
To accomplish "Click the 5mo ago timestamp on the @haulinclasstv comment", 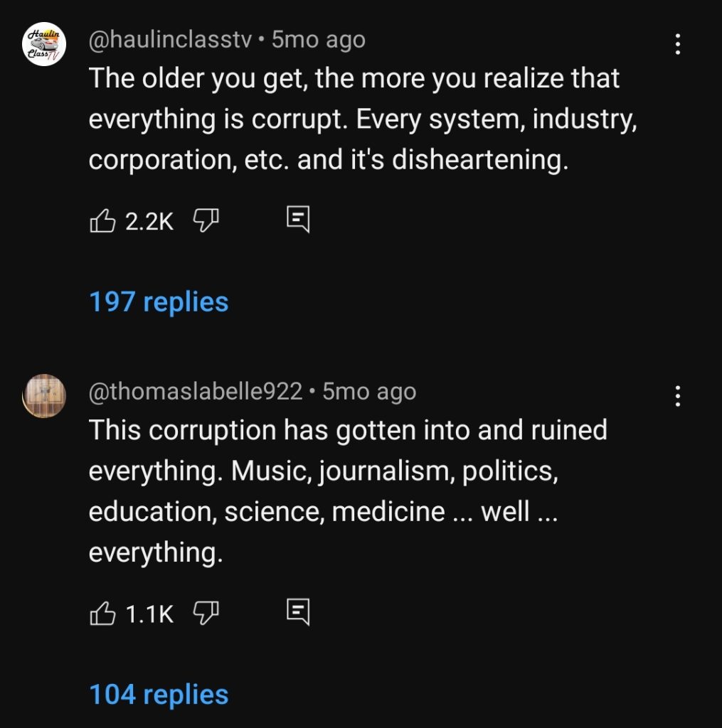I will (319, 40).
